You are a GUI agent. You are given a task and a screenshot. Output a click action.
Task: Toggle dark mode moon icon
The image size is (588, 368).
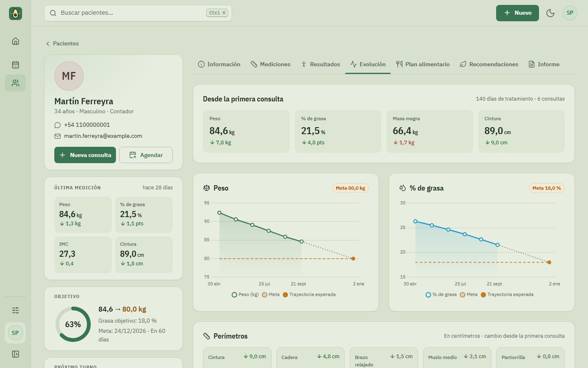550,13
